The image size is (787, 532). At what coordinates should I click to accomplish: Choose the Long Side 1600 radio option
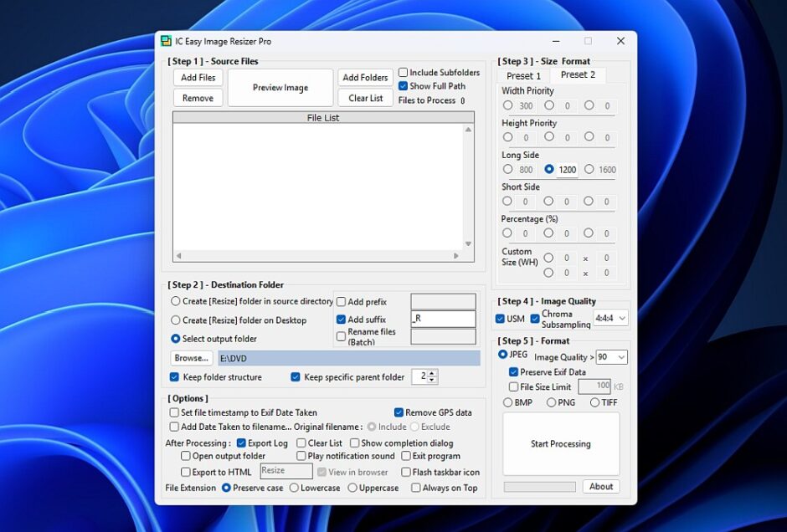click(589, 169)
